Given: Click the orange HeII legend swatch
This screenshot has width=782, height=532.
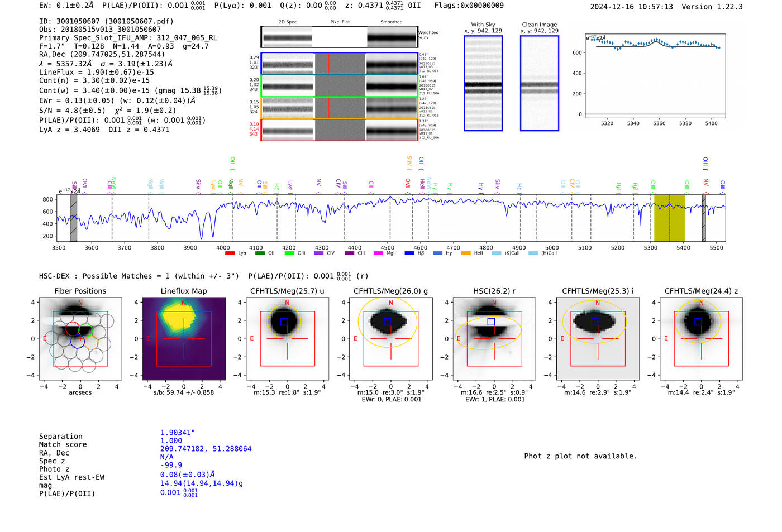Looking at the screenshot, I should 466,253.
